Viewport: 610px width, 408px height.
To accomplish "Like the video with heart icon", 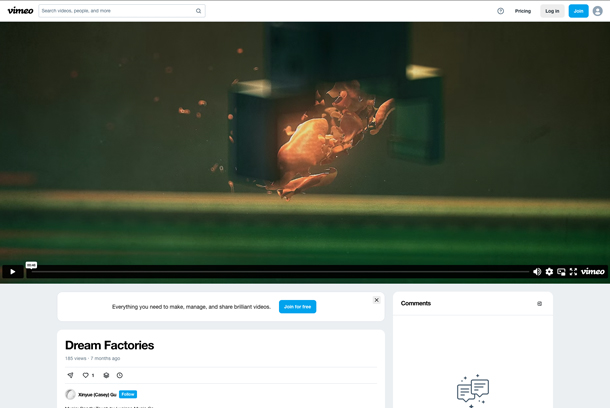I will 86,375.
